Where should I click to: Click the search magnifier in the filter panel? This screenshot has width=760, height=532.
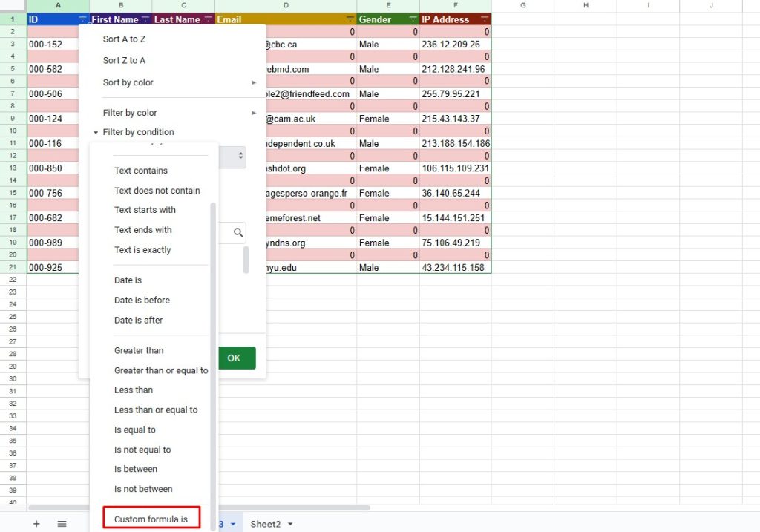pyautogui.click(x=237, y=232)
